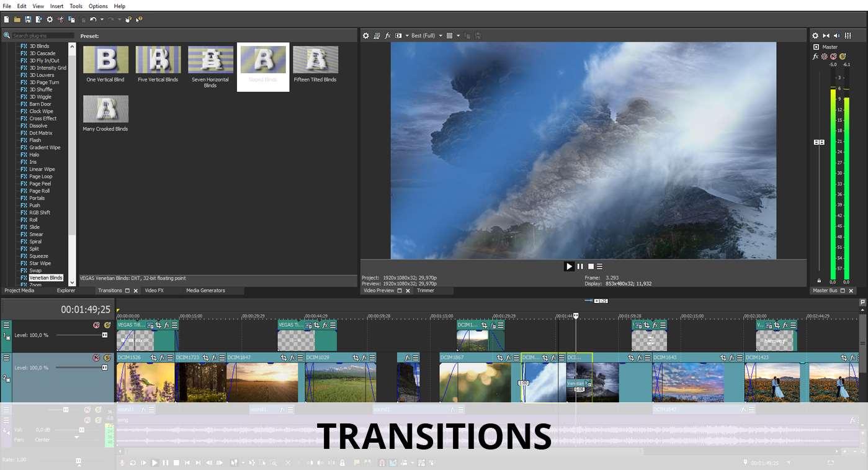Image resolution: width=868 pixels, height=470 pixels.
Task: Switch to the Trimmer tab
Action: (426, 291)
